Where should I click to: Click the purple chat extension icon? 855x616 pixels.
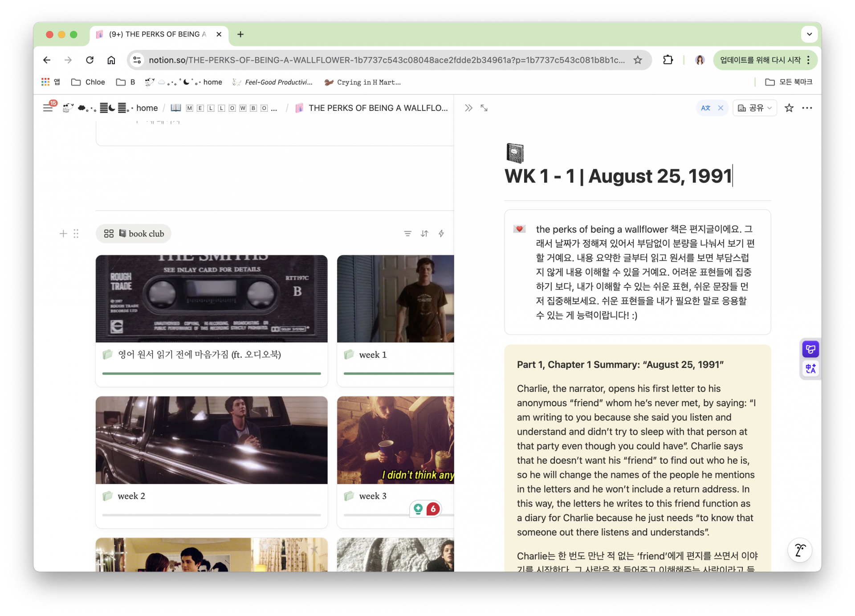click(810, 349)
